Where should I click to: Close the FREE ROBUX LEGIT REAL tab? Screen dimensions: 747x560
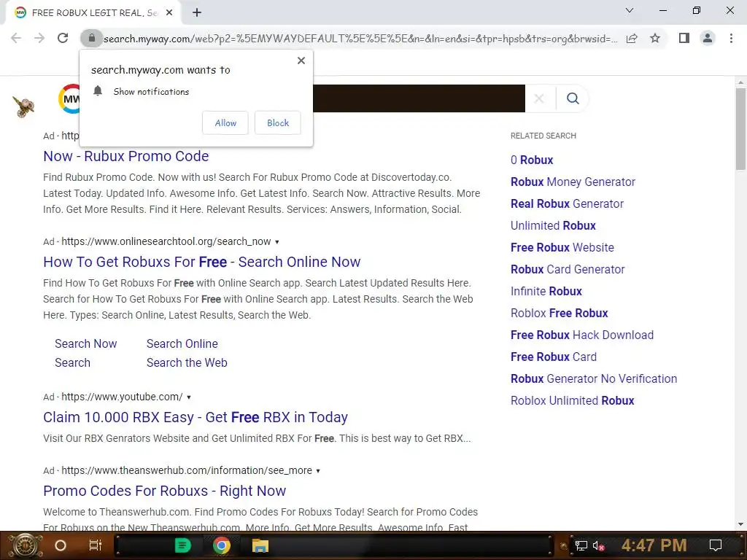[x=169, y=13]
